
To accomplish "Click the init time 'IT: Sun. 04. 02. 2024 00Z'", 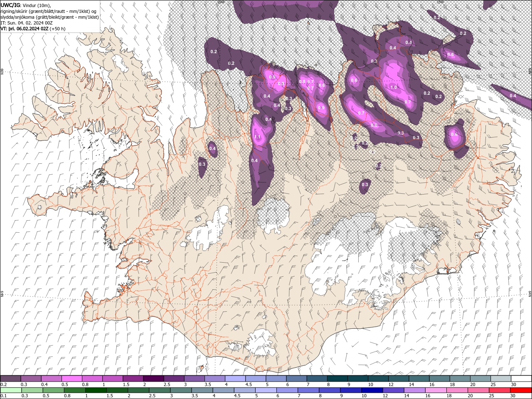I will click(27, 23).
